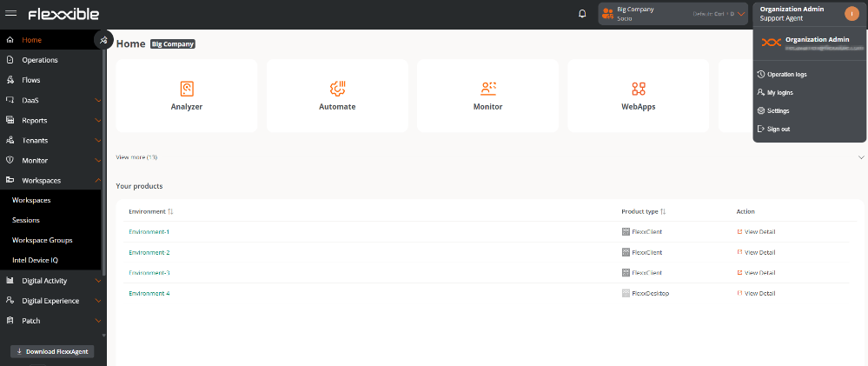Click View Detail for Environment-3

(x=756, y=273)
